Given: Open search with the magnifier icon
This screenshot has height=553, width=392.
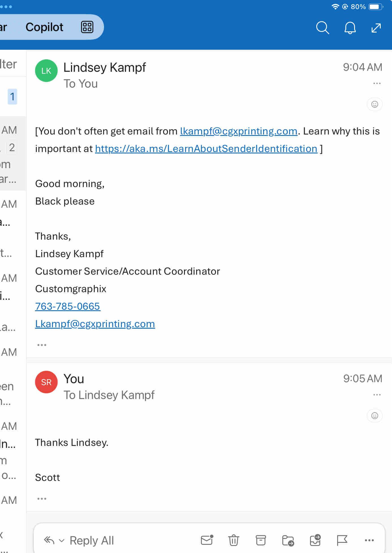Looking at the screenshot, I should click(x=322, y=28).
